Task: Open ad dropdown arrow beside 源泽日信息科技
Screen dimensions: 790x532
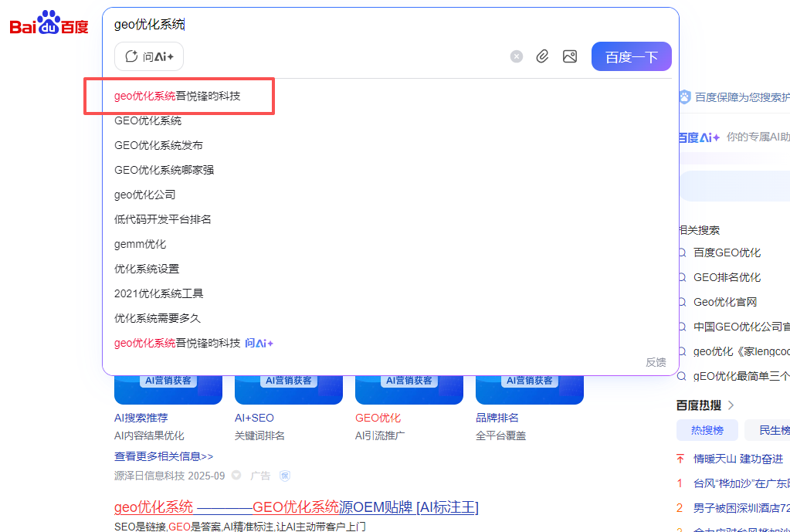Action: pos(236,476)
